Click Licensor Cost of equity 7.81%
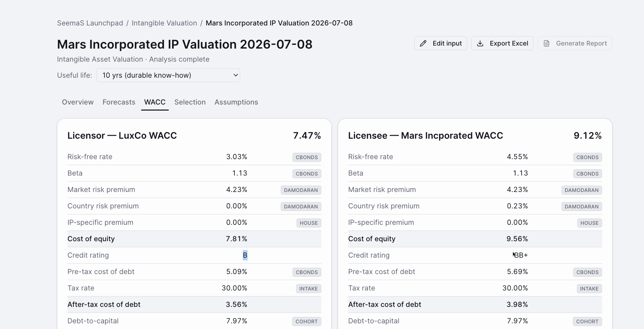 [x=236, y=239]
